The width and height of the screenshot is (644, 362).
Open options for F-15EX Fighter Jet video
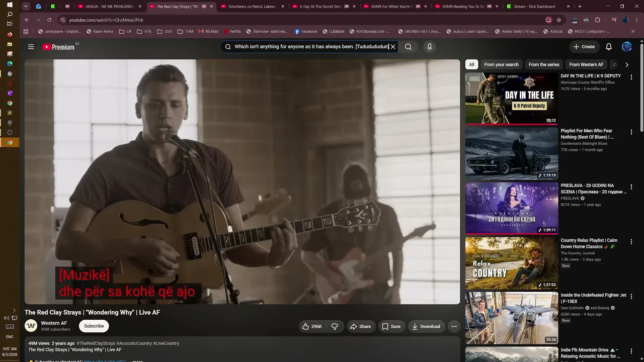point(631,296)
